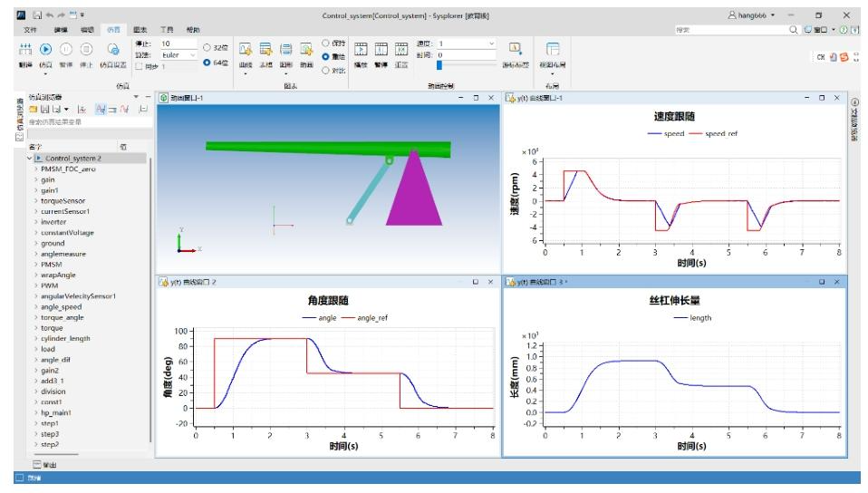Click the equals-lines icon in browser toolbar
The height and width of the screenshot is (493, 868).
coord(112,110)
